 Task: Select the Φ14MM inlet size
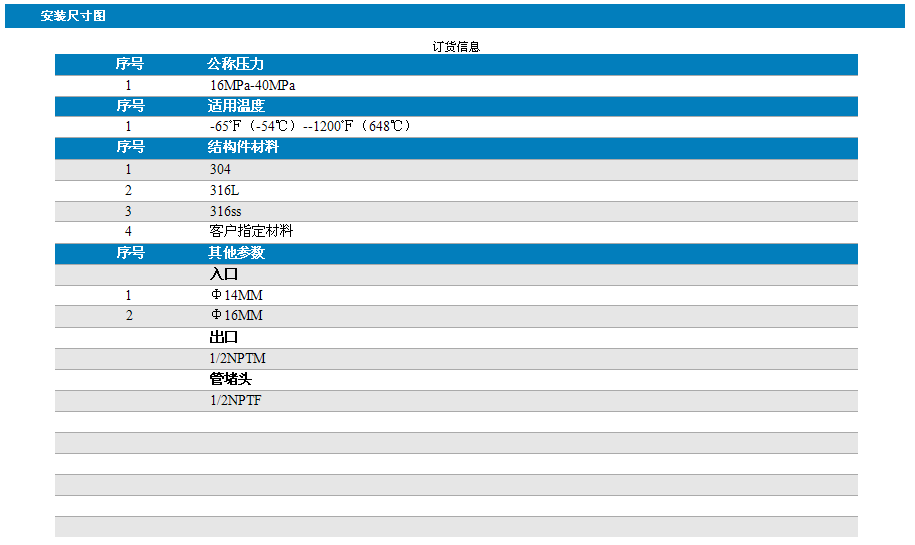236,295
